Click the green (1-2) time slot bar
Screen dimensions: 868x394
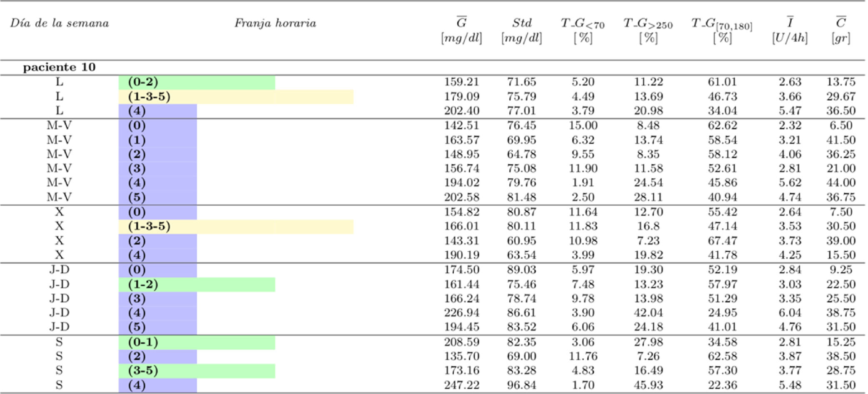[197, 285]
